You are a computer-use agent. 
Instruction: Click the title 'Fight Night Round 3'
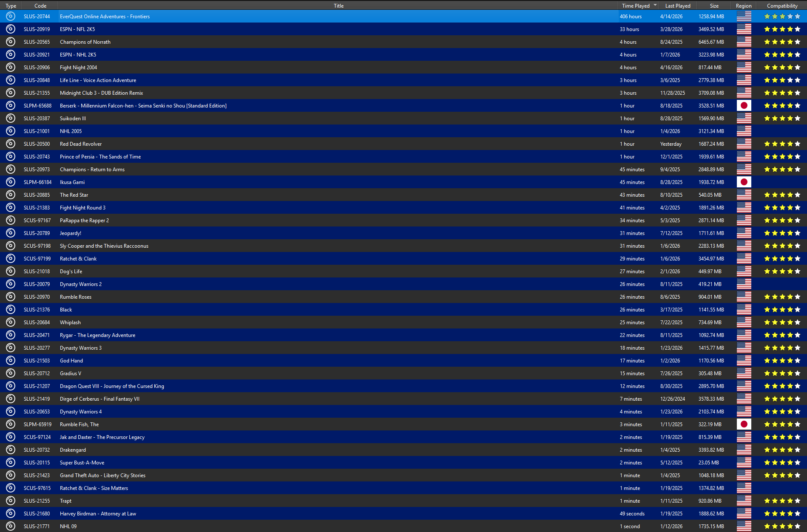click(x=82, y=207)
